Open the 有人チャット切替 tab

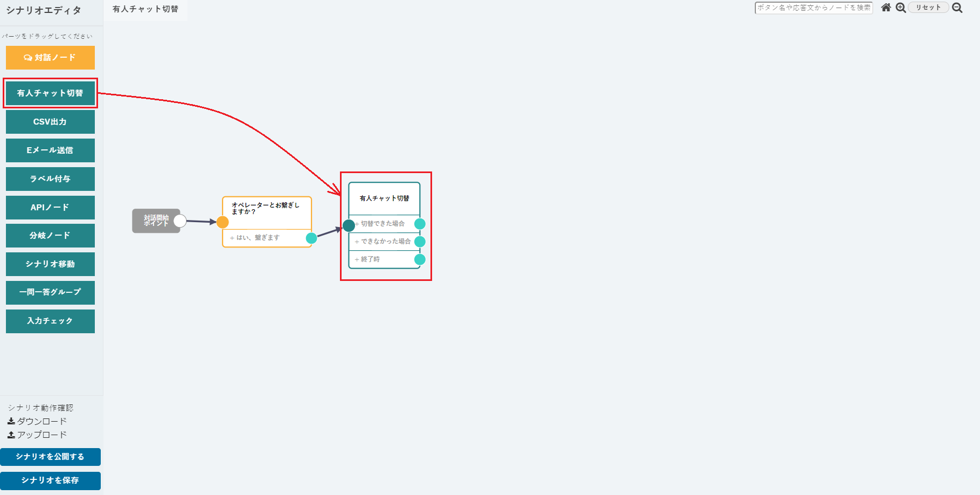145,10
